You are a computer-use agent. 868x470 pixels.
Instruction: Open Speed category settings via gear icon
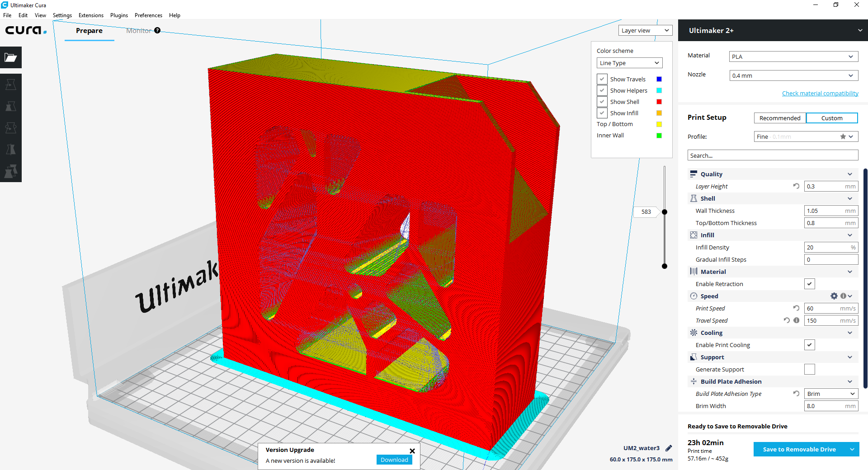point(834,296)
